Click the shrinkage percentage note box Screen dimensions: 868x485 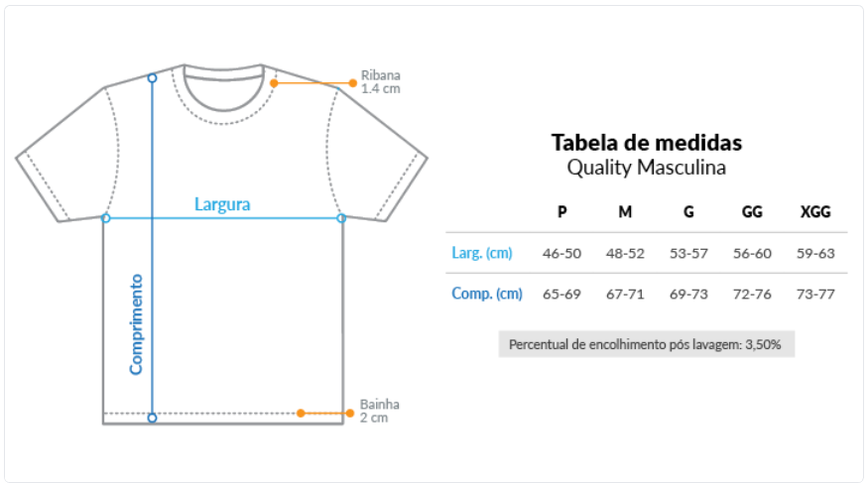pos(647,344)
